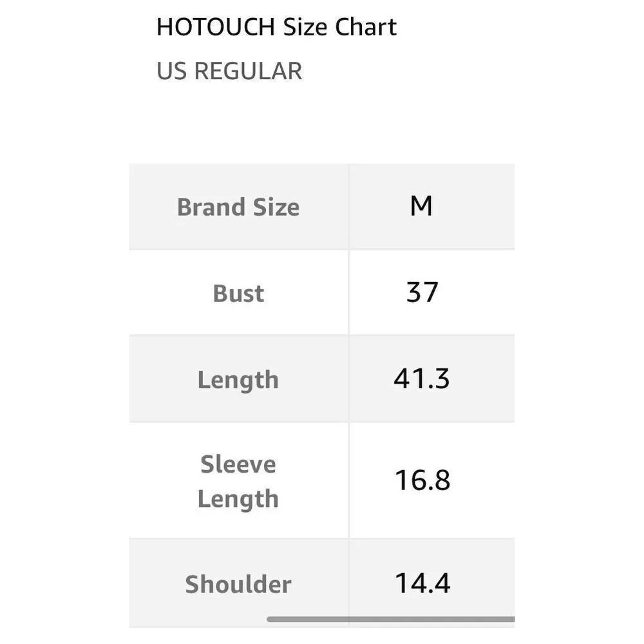The height and width of the screenshot is (644, 644).
Task: Select the Bust value 37
Action: point(422,293)
